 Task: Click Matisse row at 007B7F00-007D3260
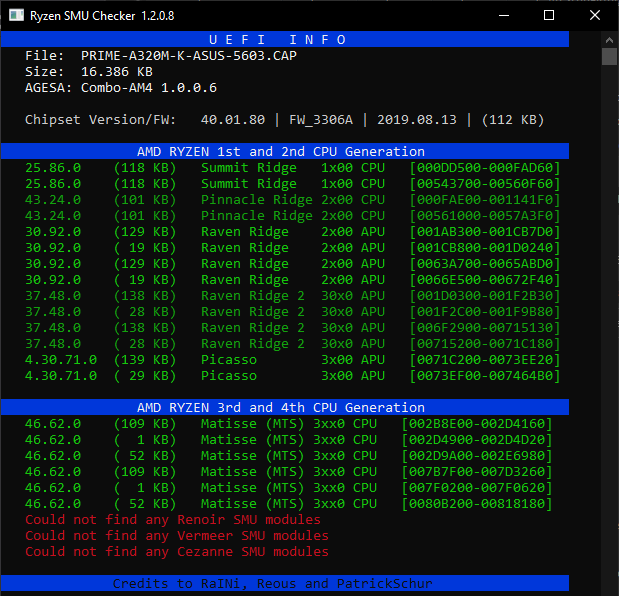pyautogui.click(x=289, y=472)
